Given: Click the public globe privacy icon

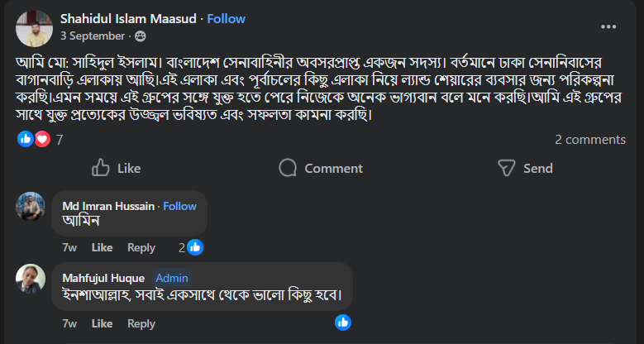Looking at the screenshot, I should pyautogui.click(x=140, y=36).
